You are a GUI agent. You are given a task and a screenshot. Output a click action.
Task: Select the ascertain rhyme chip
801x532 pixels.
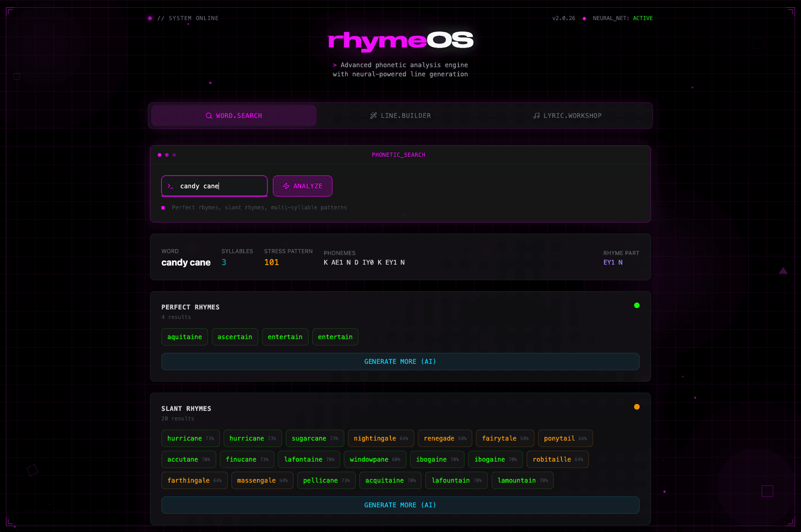[235, 337]
